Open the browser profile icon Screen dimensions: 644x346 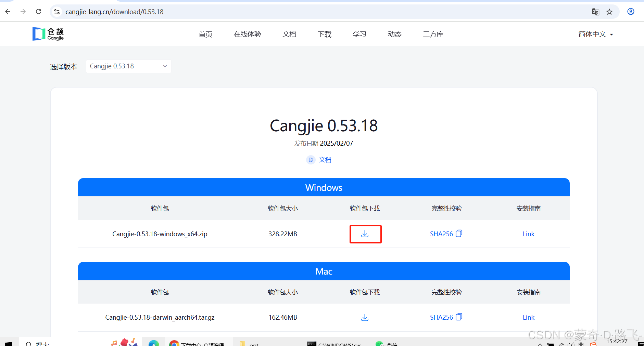631,12
